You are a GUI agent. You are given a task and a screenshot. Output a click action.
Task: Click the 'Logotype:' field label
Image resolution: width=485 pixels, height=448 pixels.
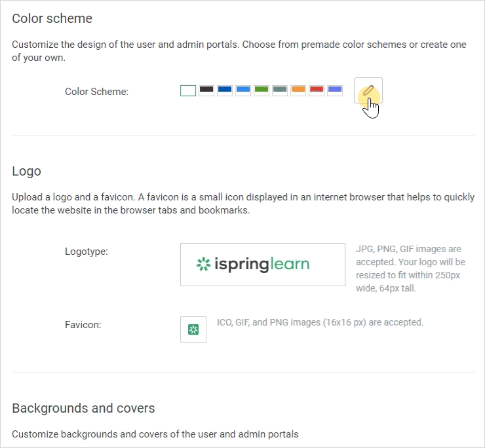[x=87, y=252]
